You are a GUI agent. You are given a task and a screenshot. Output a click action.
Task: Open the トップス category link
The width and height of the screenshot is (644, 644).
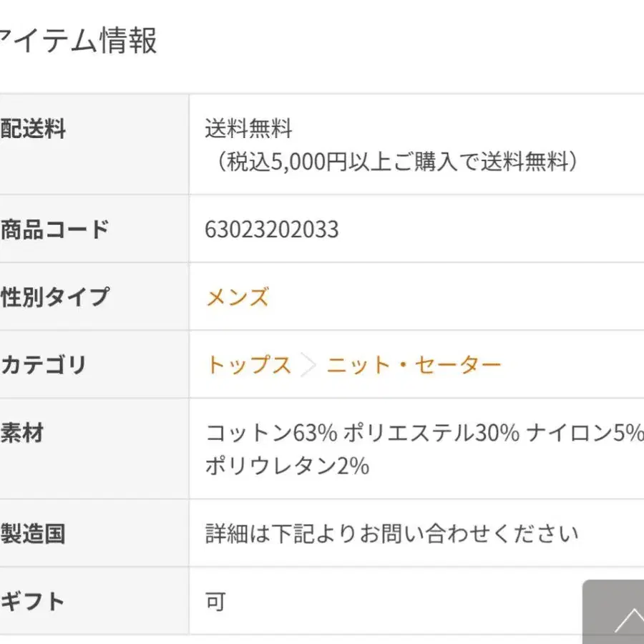[248, 364]
